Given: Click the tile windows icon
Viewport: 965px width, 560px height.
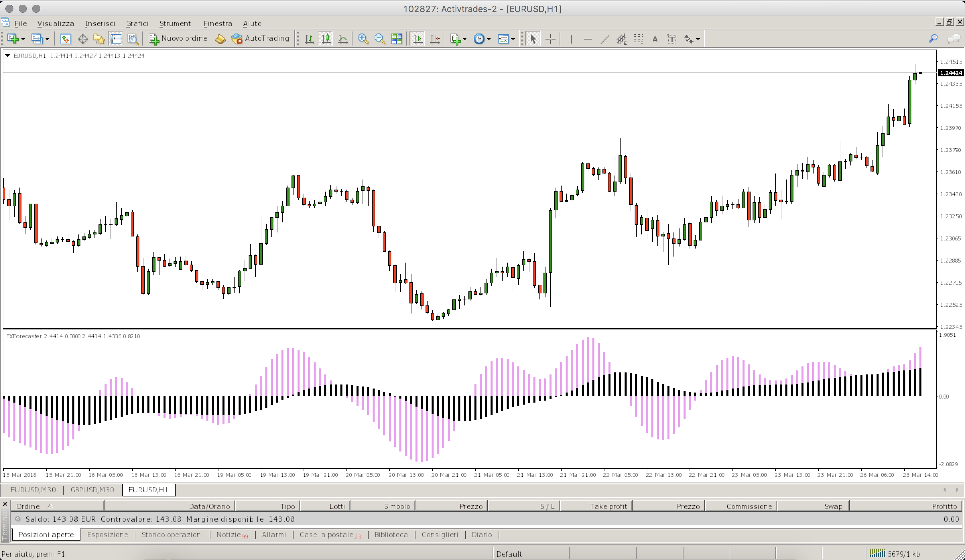Looking at the screenshot, I should coord(396,39).
